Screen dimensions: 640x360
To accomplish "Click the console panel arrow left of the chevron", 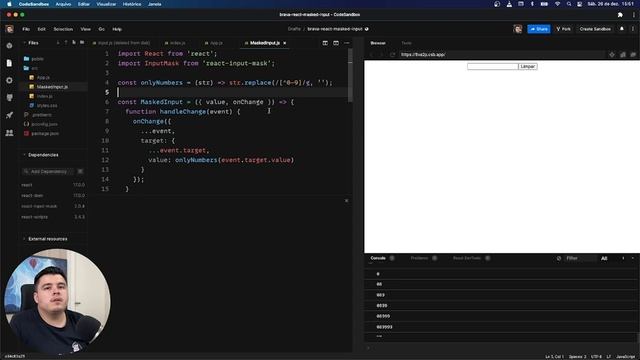I will (623, 258).
